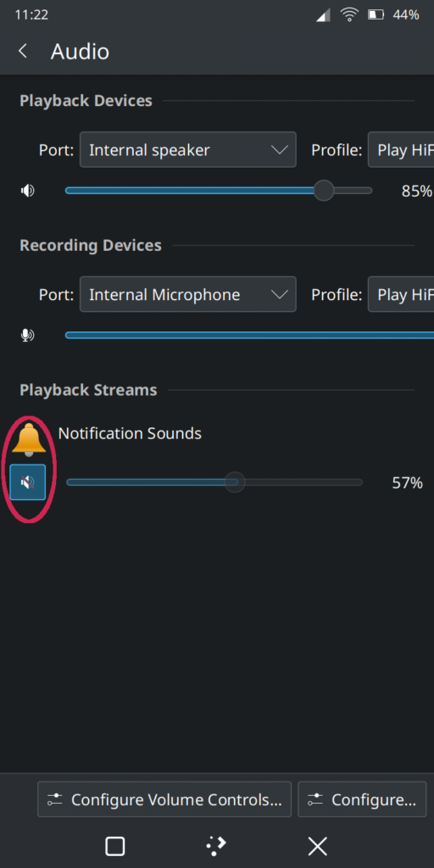
Task: Open the playback Profile dropdown
Action: point(401,149)
